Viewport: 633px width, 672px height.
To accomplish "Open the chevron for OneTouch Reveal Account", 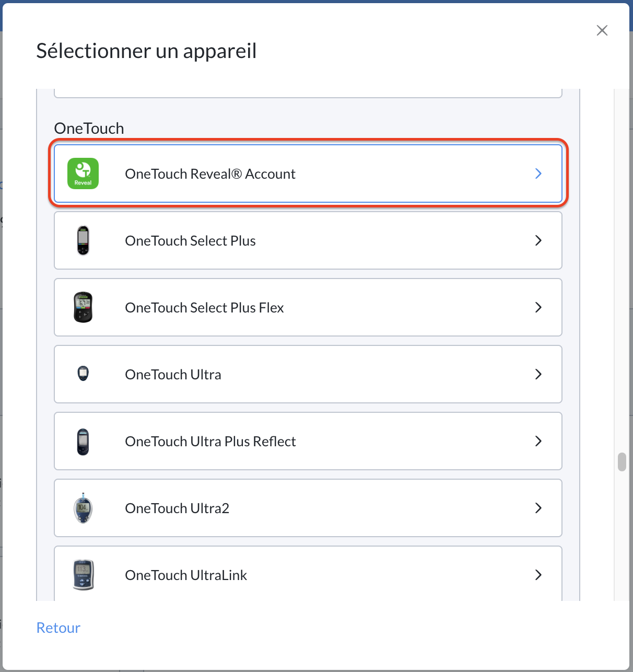I will tap(538, 173).
